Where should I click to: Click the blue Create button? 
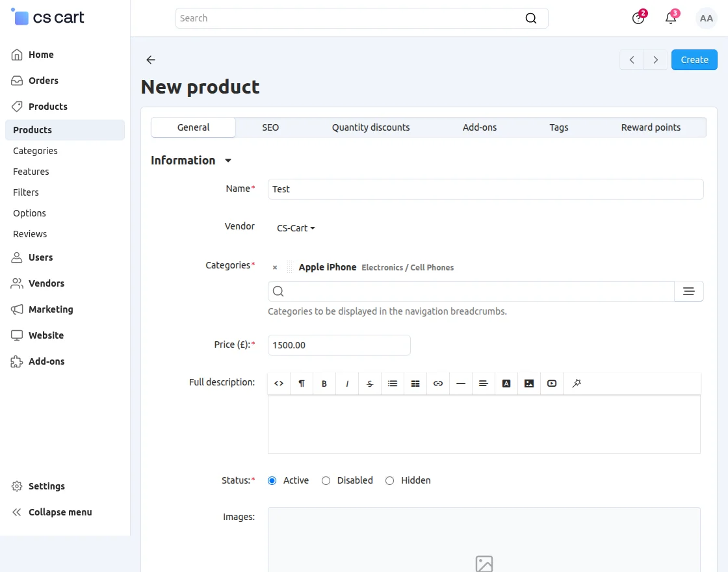694,60
